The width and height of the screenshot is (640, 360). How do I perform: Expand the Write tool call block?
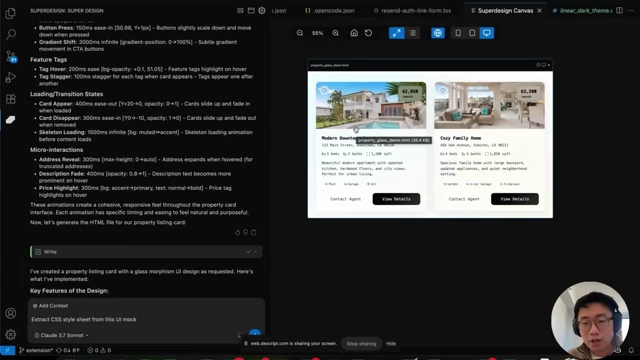[x=146, y=252]
